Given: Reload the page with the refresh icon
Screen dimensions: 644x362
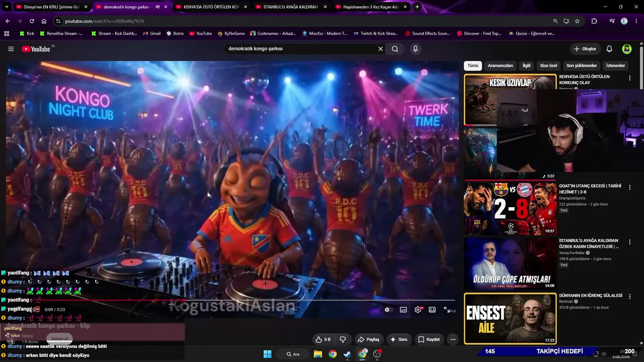Looking at the screenshot, I should click(32, 21).
